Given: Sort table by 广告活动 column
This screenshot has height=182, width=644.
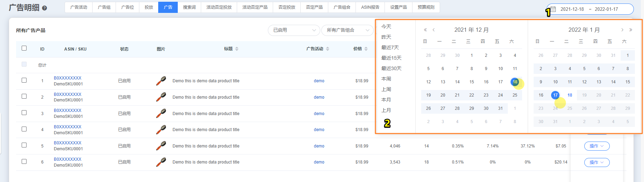Looking at the screenshot, I should click(x=328, y=49).
